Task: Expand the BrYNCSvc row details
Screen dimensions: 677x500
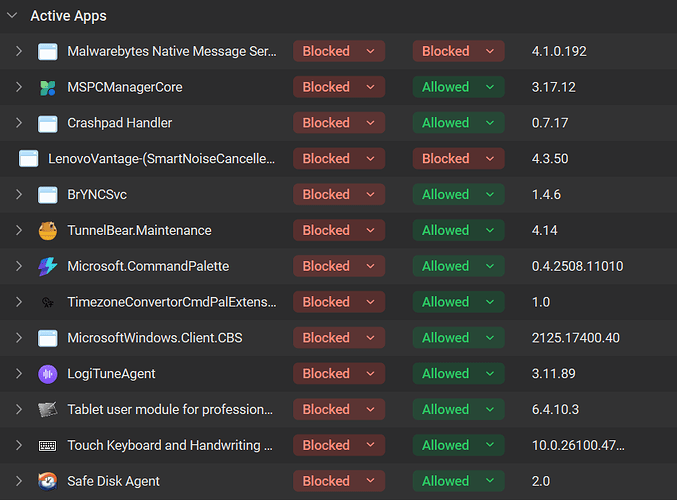Action: tap(18, 194)
